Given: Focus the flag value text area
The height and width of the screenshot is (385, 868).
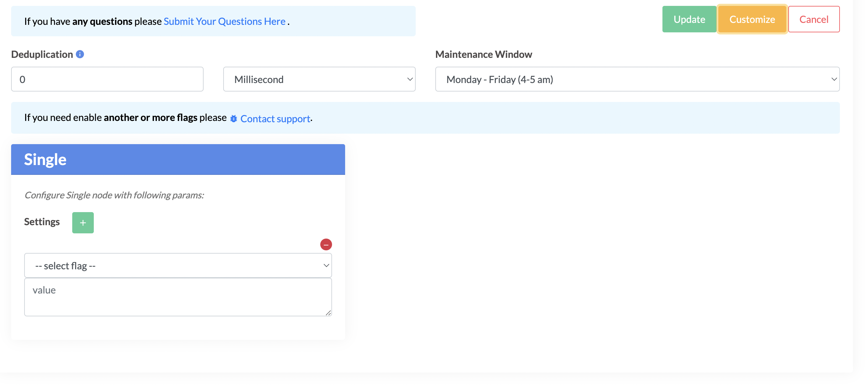Looking at the screenshot, I should [x=178, y=297].
